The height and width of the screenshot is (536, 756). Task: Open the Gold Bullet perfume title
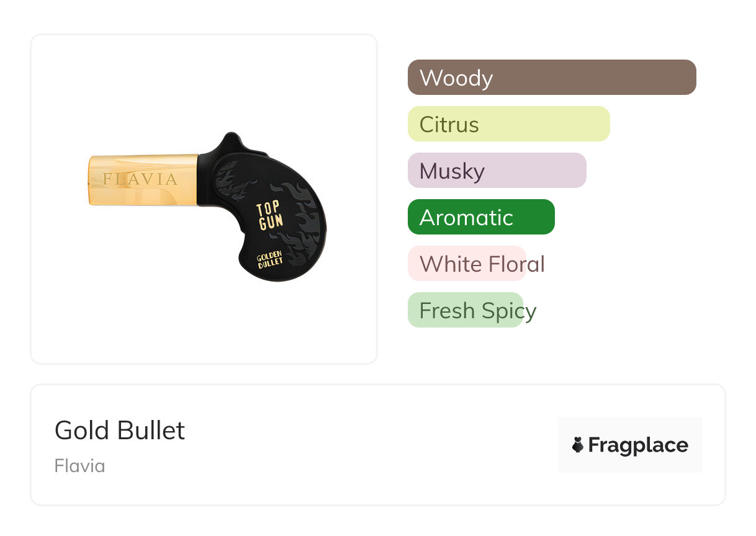click(x=120, y=431)
